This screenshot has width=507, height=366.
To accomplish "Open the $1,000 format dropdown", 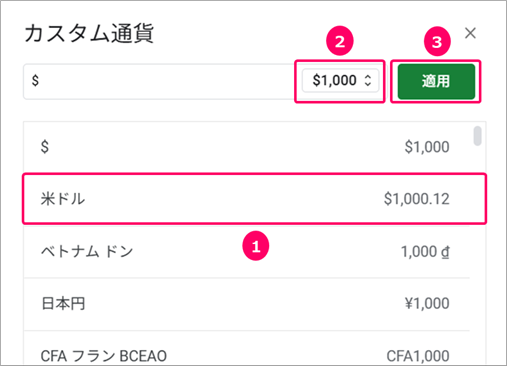I will point(341,80).
